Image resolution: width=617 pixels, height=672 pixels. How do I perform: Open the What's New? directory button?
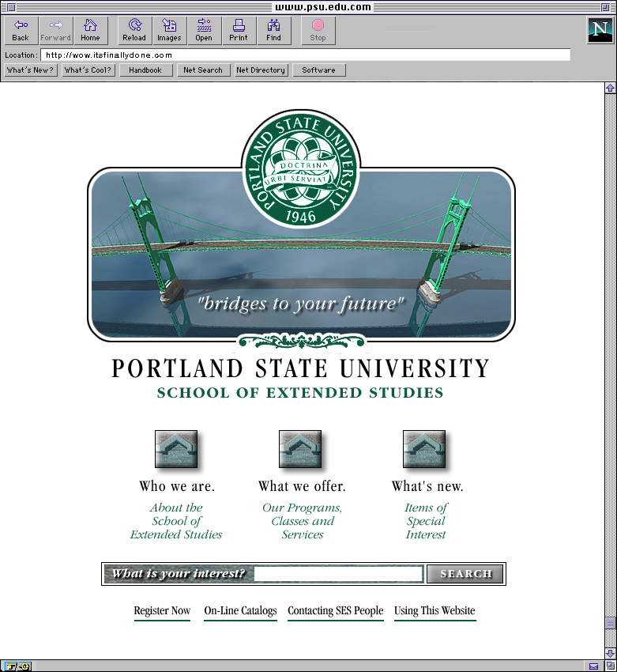pyautogui.click(x=30, y=70)
